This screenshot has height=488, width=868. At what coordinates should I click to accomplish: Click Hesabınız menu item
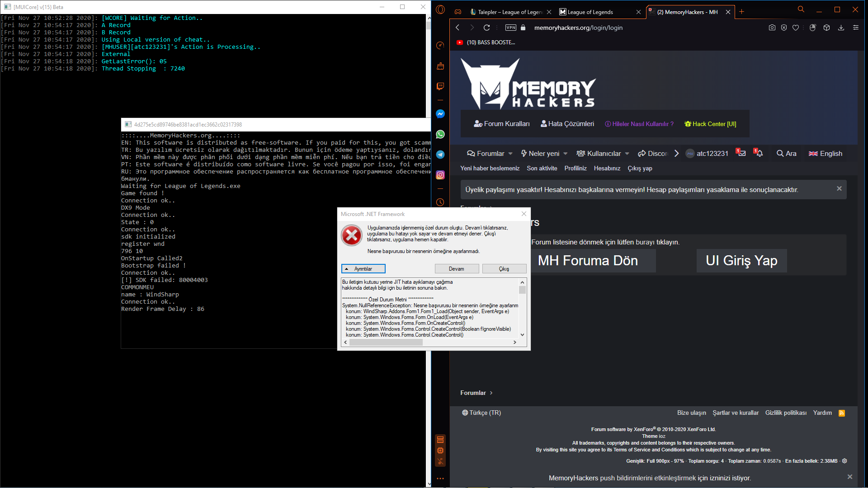tap(607, 168)
